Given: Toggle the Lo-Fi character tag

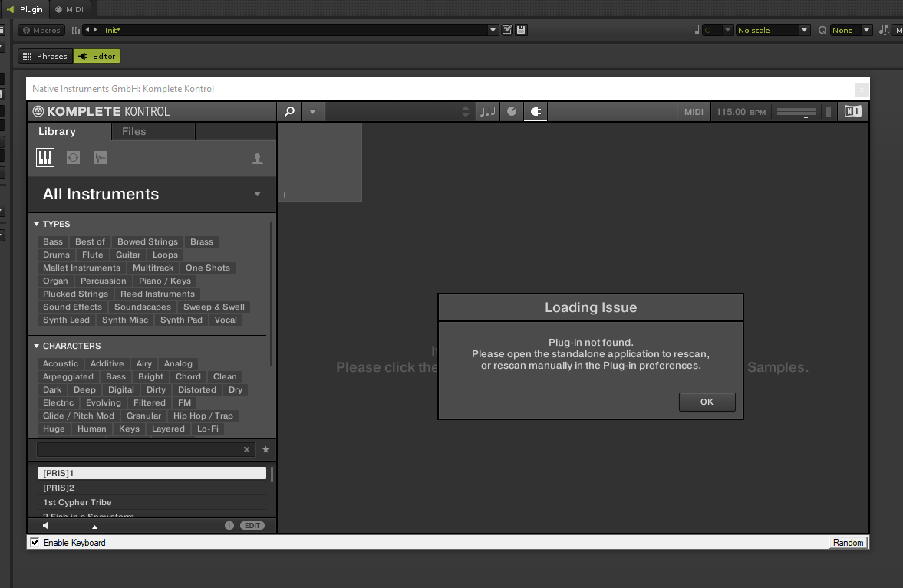Looking at the screenshot, I should [x=208, y=429].
